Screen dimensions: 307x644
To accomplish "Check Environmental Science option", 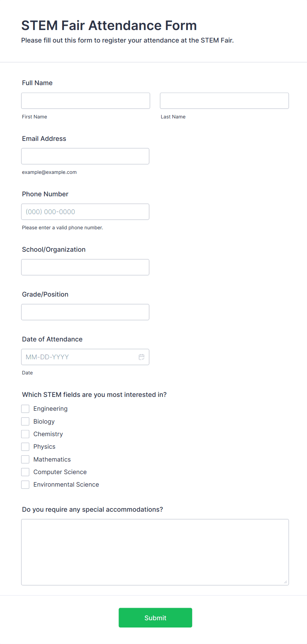I will click(25, 485).
